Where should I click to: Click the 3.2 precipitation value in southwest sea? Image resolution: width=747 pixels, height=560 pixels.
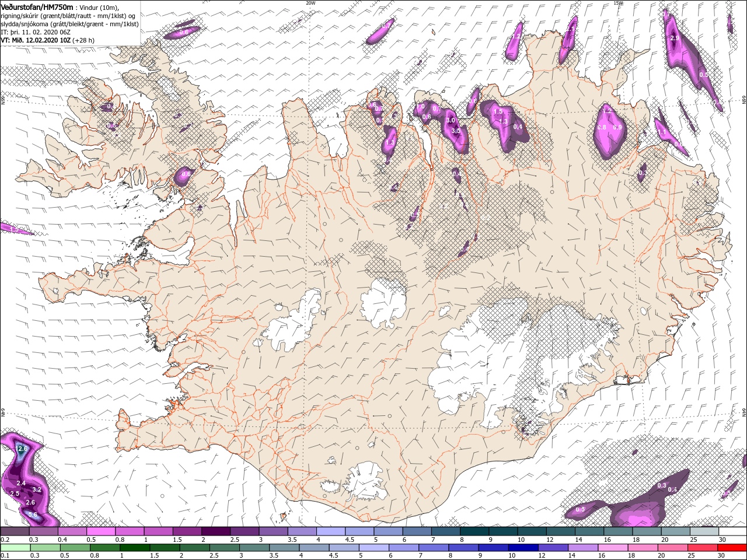coord(37,489)
